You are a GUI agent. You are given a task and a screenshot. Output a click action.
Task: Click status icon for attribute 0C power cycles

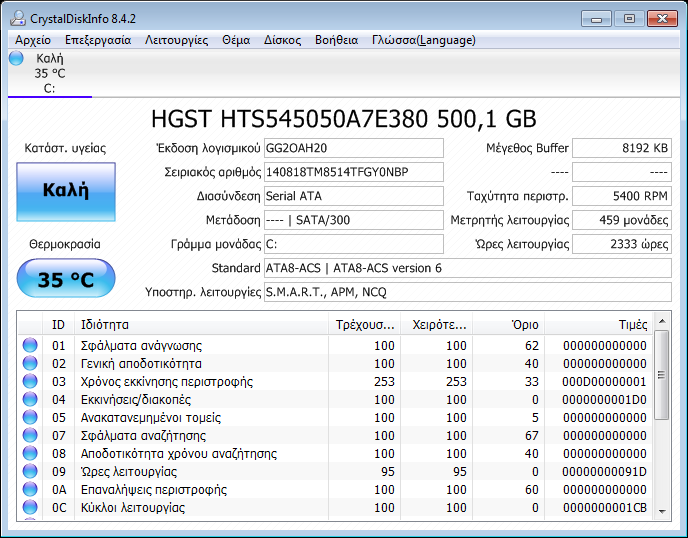click(x=30, y=508)
